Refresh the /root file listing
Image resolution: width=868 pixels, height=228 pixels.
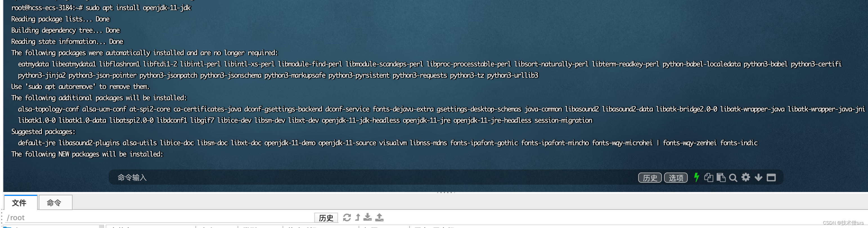pos(347,218)
